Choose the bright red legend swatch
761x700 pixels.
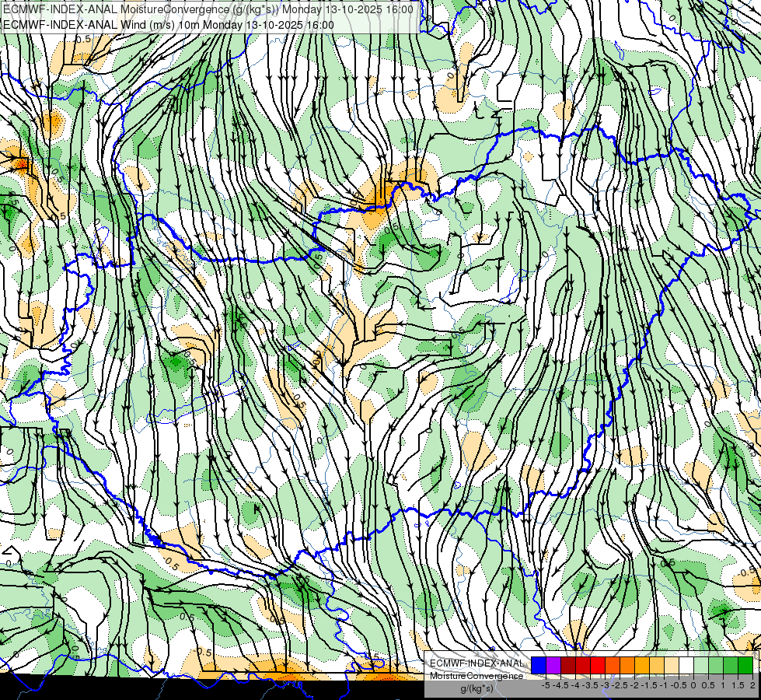click(598, 665)
